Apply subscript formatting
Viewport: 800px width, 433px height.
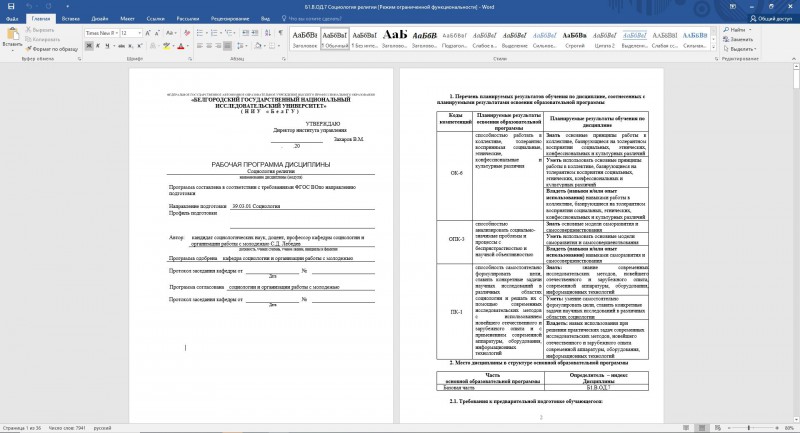click(131, 46)
